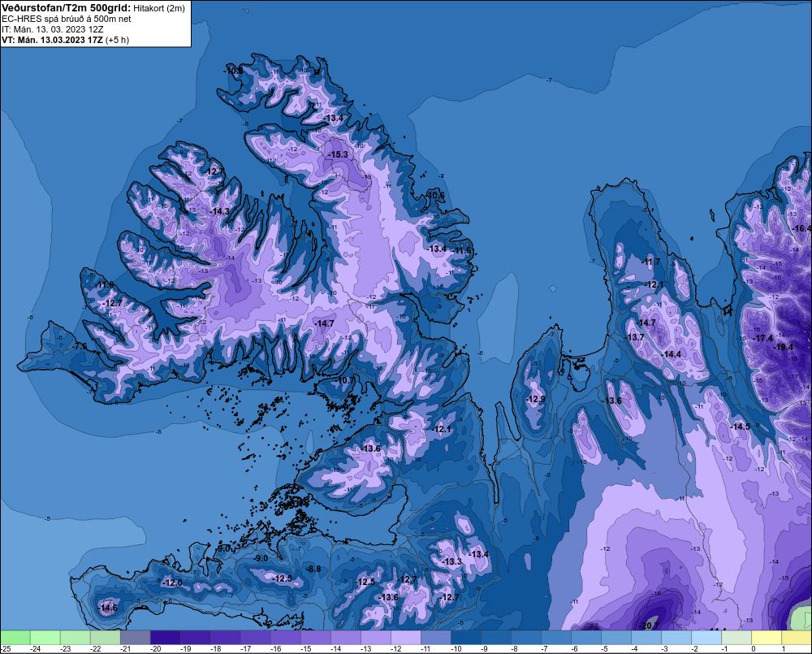
Task: Click the 'IT: Mán. 13. 03. 2023 12Z' line
Action: click(x=52, y=29)
